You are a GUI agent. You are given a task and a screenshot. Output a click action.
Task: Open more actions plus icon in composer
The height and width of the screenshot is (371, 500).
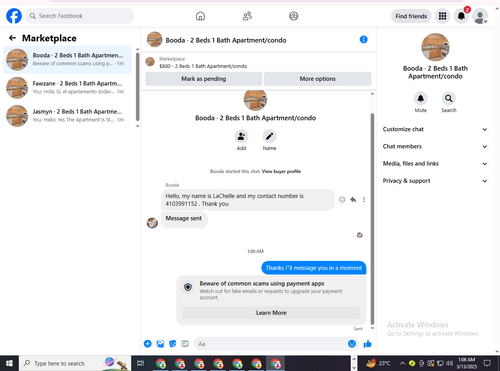148,344
